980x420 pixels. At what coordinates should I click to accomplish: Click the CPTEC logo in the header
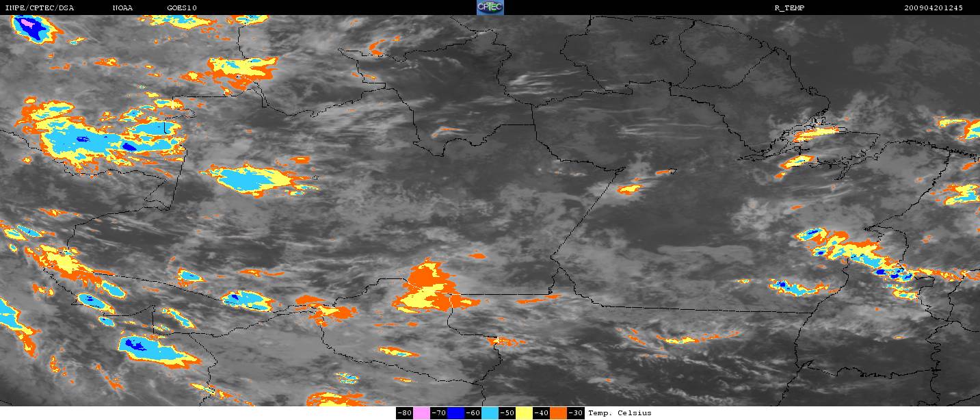point(490,8)
